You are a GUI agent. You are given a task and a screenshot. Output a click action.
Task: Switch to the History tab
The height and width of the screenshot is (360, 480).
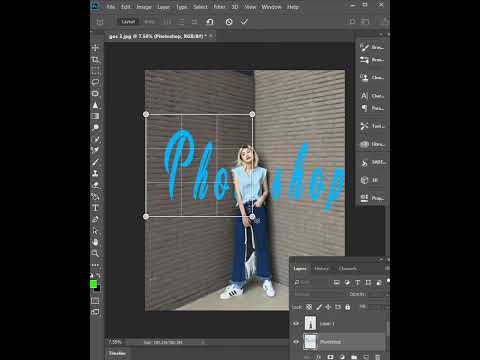pyautogui.click(x=321, y=269)
